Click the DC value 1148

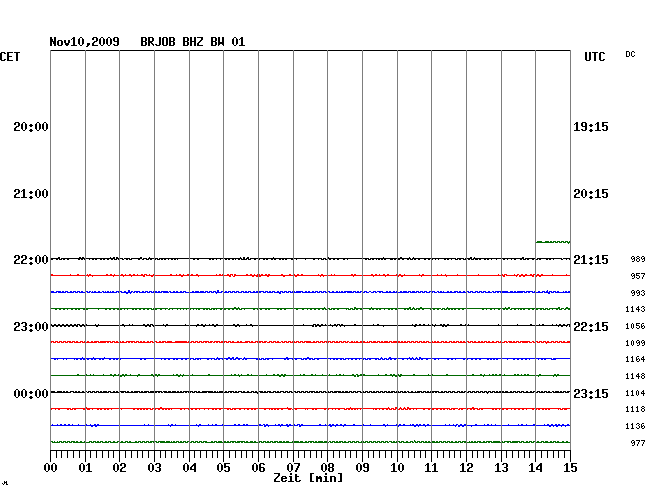pos(635,376)
